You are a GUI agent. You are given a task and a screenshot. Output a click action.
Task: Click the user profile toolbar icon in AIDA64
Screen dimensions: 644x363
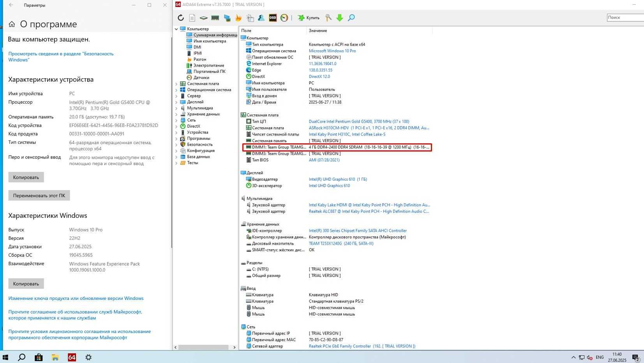tap(261, 18)
